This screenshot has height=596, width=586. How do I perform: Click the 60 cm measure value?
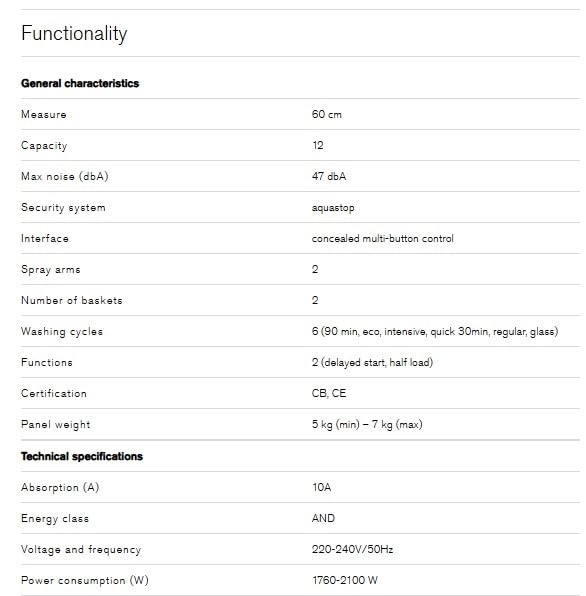(327, 114)
